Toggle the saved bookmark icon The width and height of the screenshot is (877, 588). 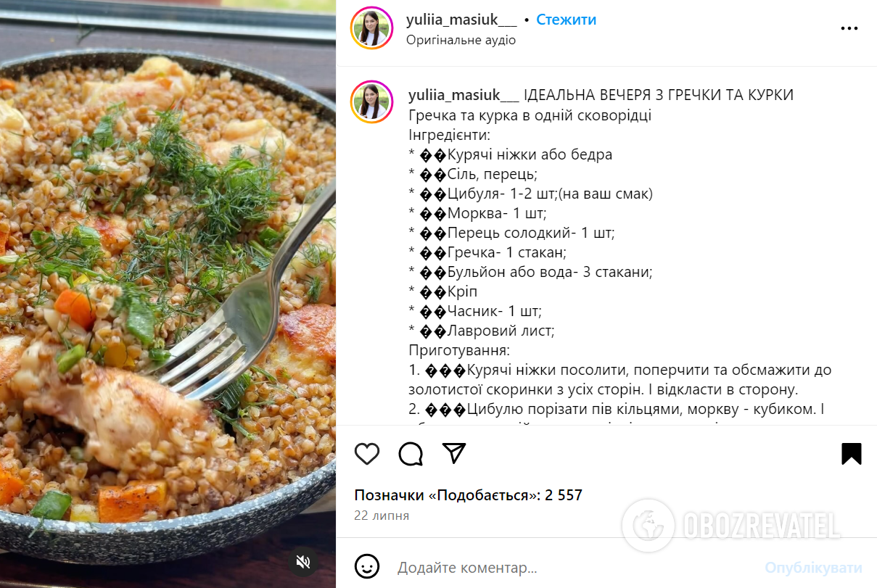[852, 453]
